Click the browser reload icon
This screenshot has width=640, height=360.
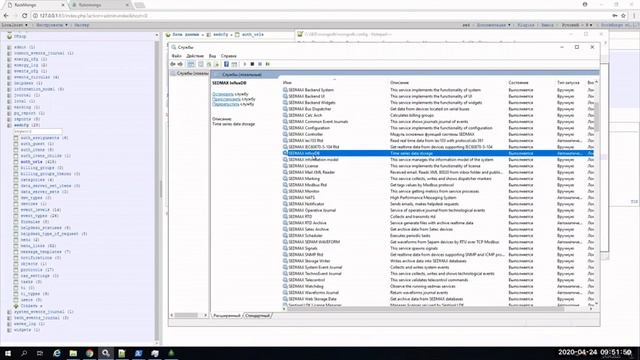(24, 16)
